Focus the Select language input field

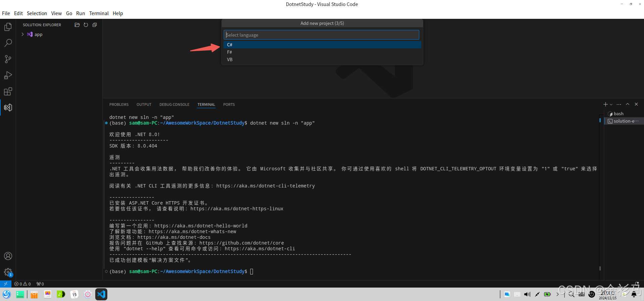(321, 35)
